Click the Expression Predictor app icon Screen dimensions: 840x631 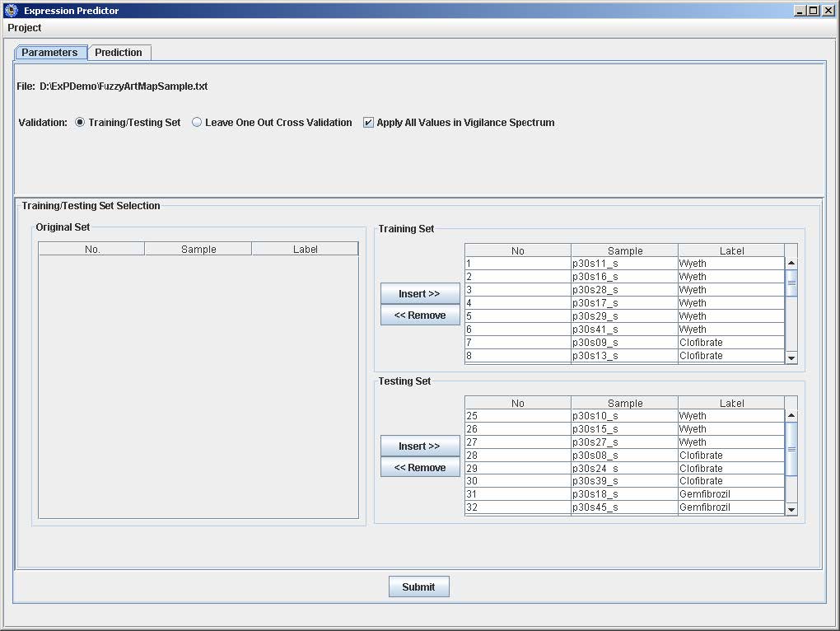coord(11,10)
